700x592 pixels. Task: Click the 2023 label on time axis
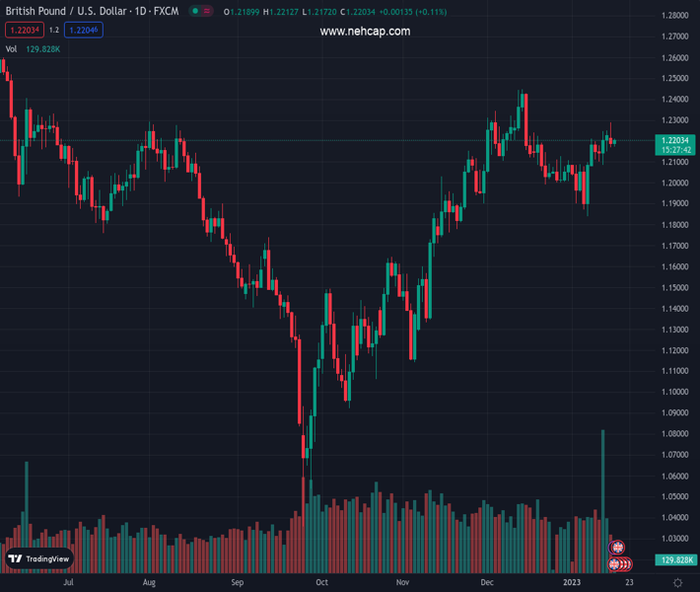tap(572, 582)
